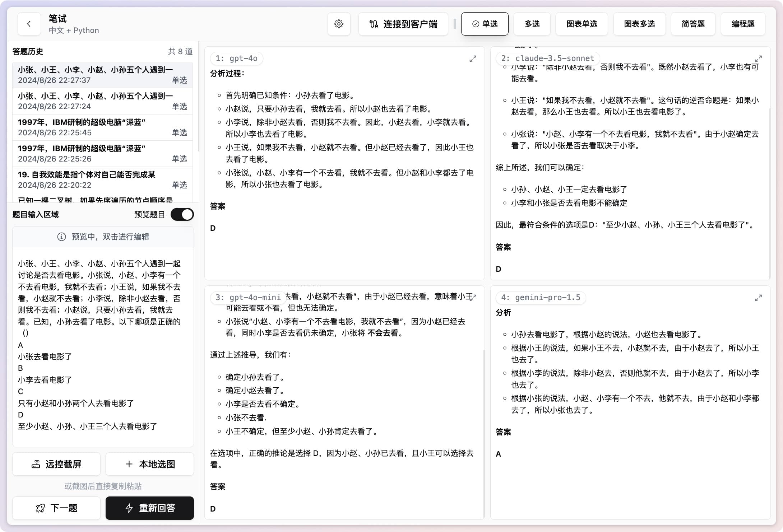
Task: Click 通过上述推导，我们有 line in gpt-4o-mini panel
Action: pos(251,355)
